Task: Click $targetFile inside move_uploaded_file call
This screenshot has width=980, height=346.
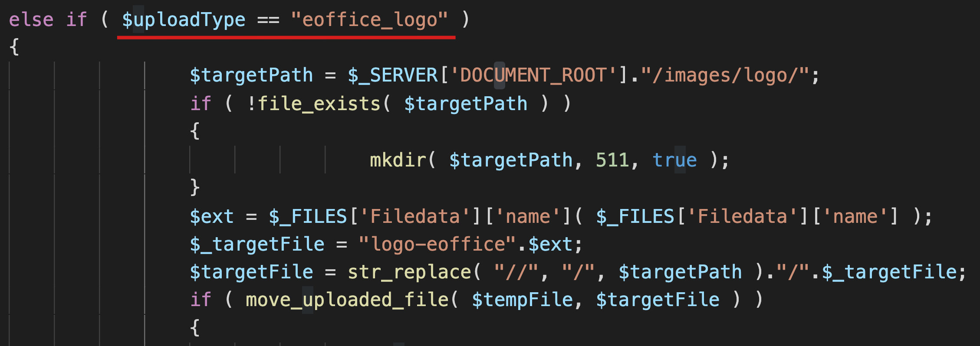Action: [658, 300]
